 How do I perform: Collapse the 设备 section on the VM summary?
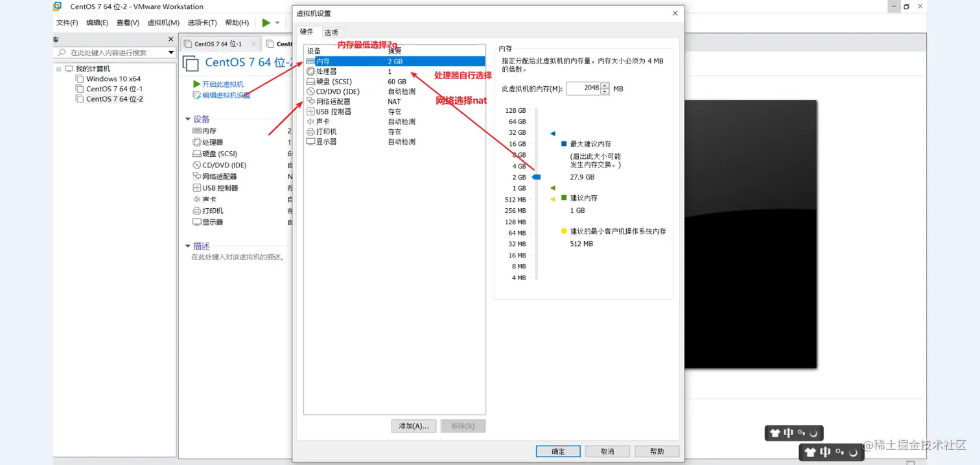[x=188, y=119]
